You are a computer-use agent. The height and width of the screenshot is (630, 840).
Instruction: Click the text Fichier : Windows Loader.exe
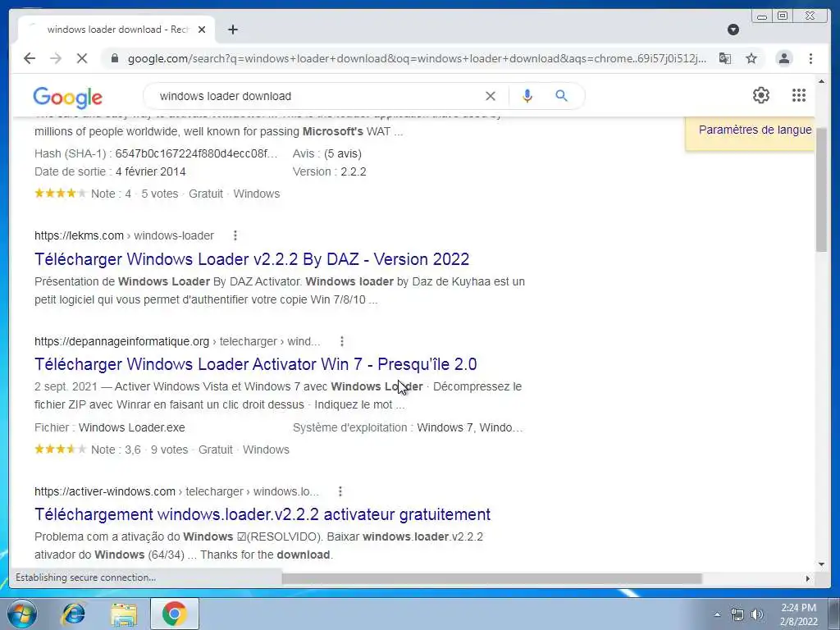tap(109, 427)
